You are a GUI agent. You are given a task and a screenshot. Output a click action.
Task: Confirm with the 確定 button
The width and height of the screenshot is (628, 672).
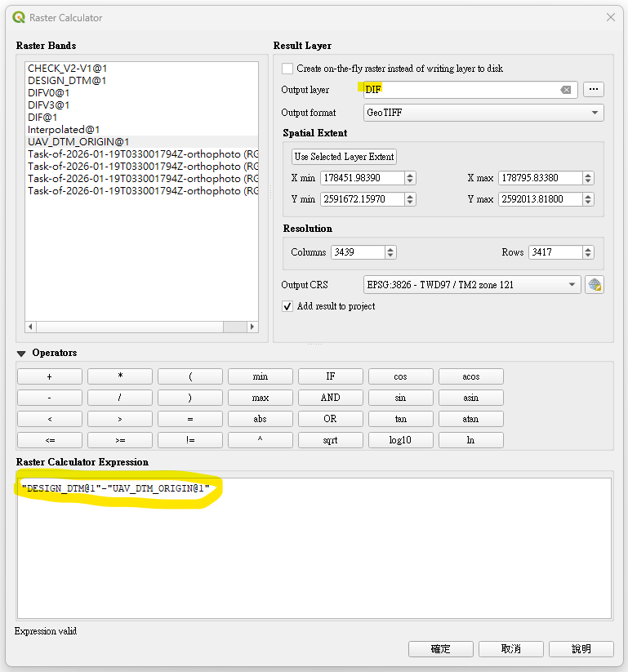(x=440, y=649)
